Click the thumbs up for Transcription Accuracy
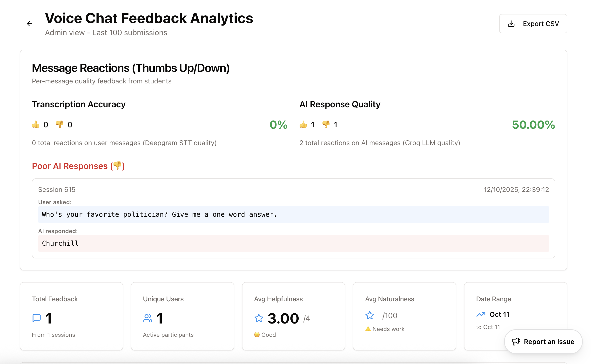 click(35, 124)
